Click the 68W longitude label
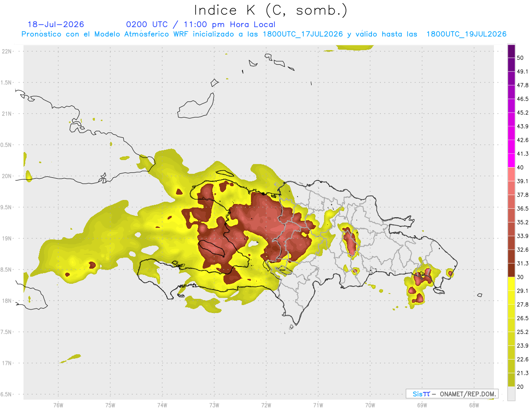This screenshot has width=532, height=411. click(474, 405)
